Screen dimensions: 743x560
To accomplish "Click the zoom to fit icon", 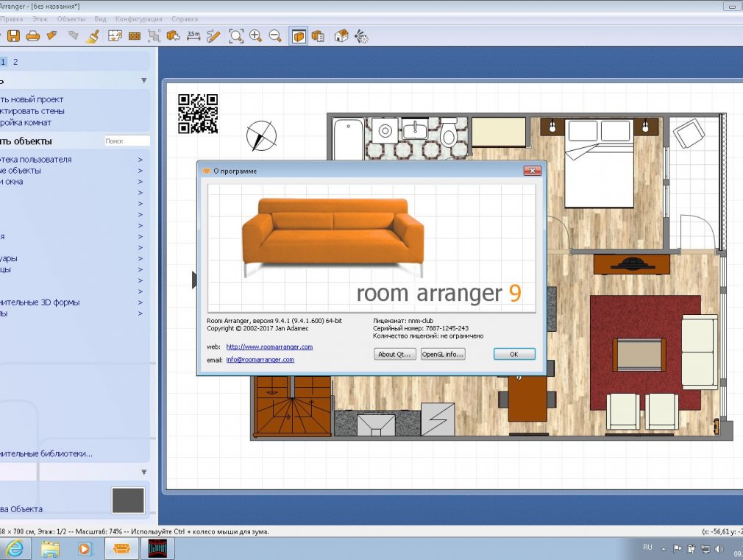I will pyautogui.click(x=236, y=36).
